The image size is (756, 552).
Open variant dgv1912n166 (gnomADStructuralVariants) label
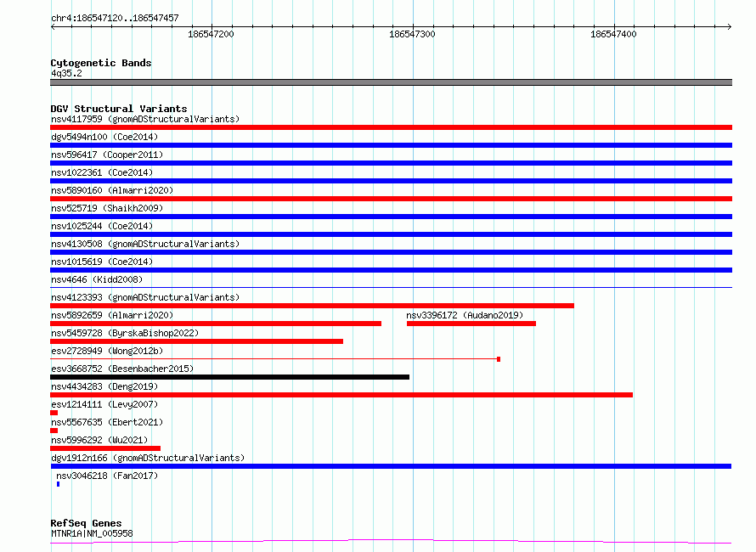point(148,458)
